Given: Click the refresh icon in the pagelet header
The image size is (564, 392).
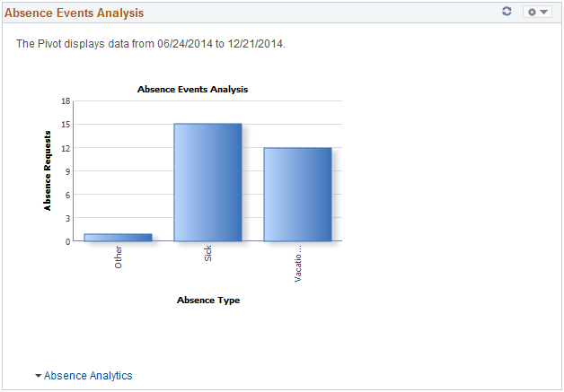Looking at the screenshot, I should (x=507, y=12).
